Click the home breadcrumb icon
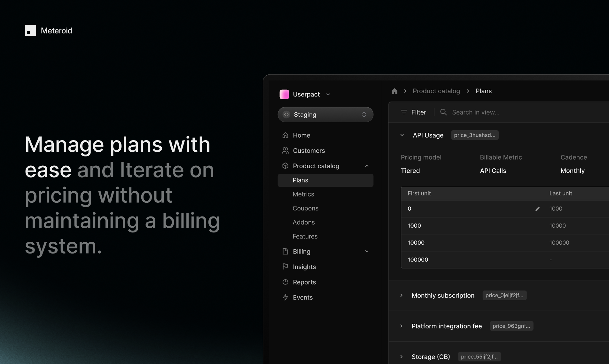The image size is (609, 364). tap(394, 91)
